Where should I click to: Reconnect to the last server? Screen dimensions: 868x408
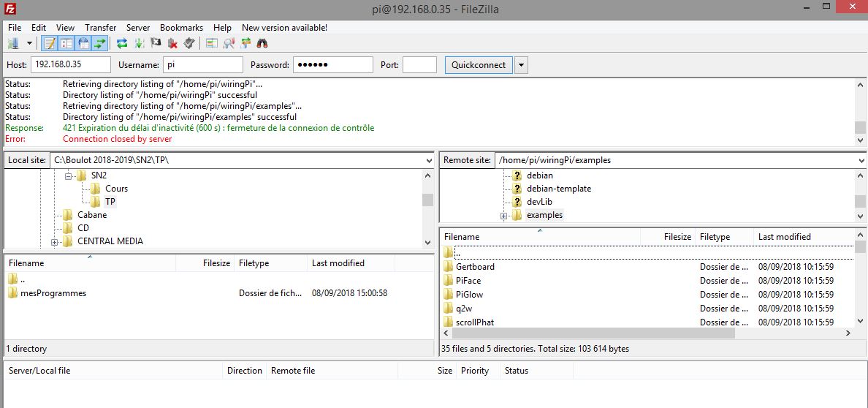pos(189,43)
